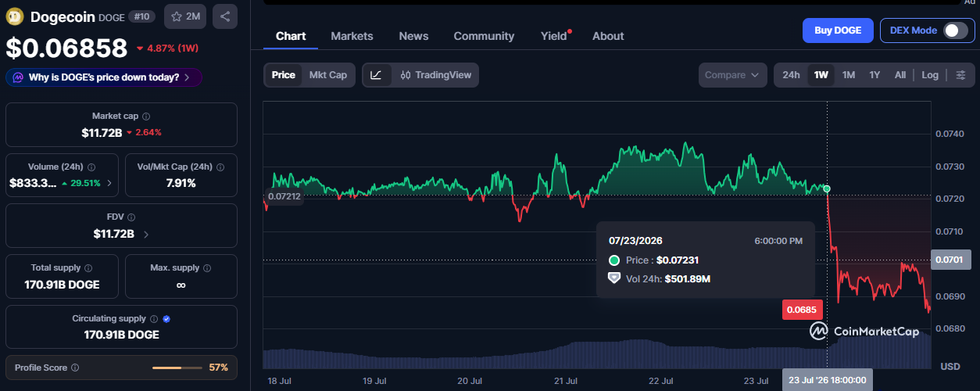
Task: Click the Profile Score progress bar
Action: [177, 368]
